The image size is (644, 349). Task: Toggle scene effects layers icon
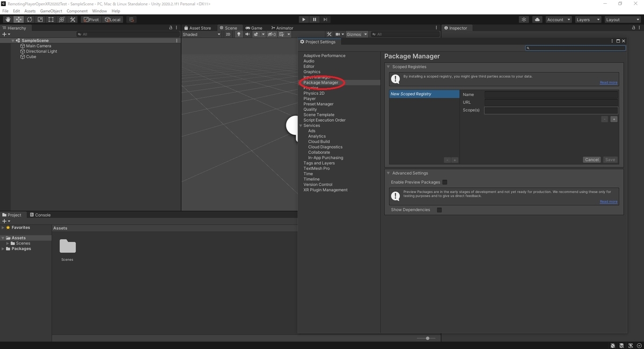point(257,34)
